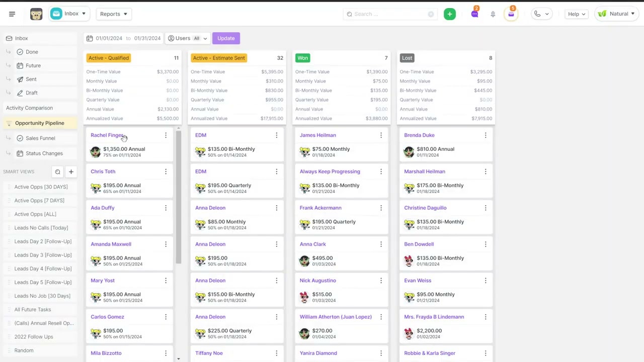
Task: Open the orange-ringed inbox badge icon
Action: (x=511, y=14)
